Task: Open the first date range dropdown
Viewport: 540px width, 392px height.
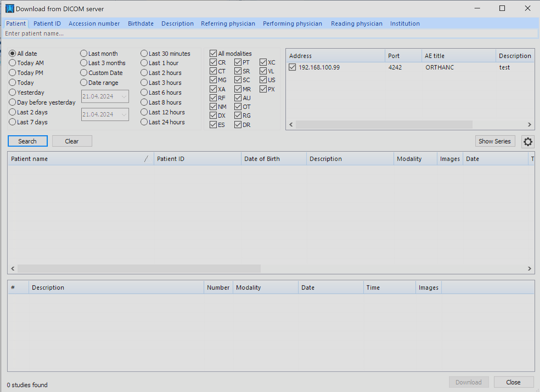Action: coord(124,97)
